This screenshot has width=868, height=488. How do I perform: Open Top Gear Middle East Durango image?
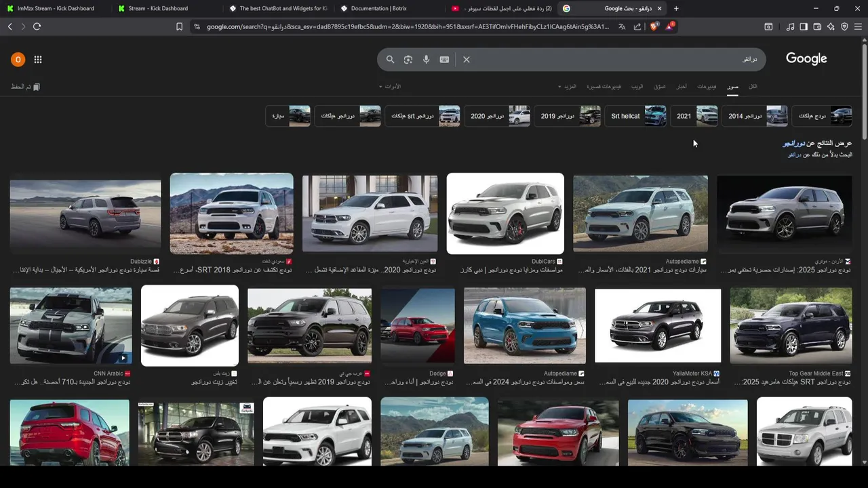791,326
